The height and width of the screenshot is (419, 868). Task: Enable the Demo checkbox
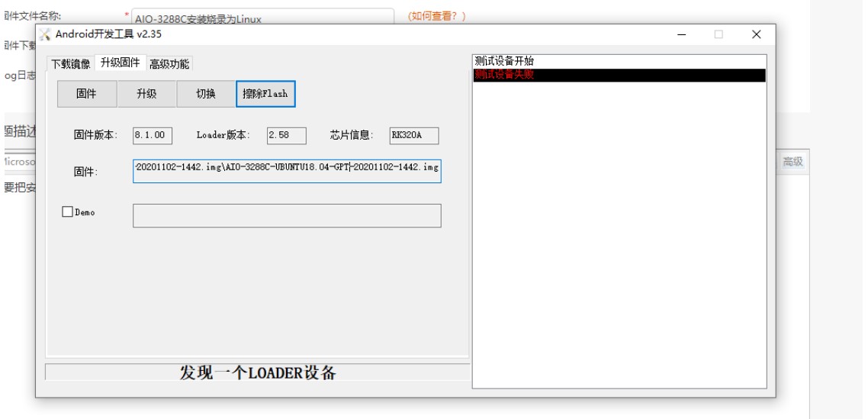(68, 211)
